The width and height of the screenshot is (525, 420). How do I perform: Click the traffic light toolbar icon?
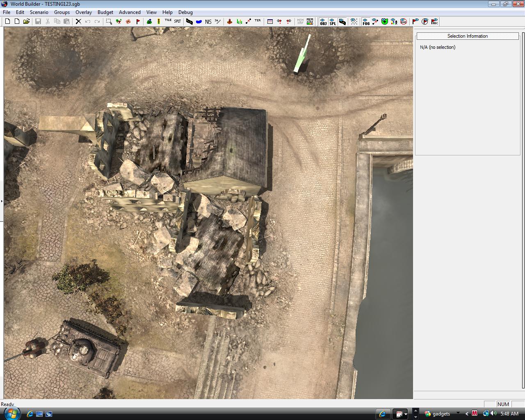click(x=158, y=21)
